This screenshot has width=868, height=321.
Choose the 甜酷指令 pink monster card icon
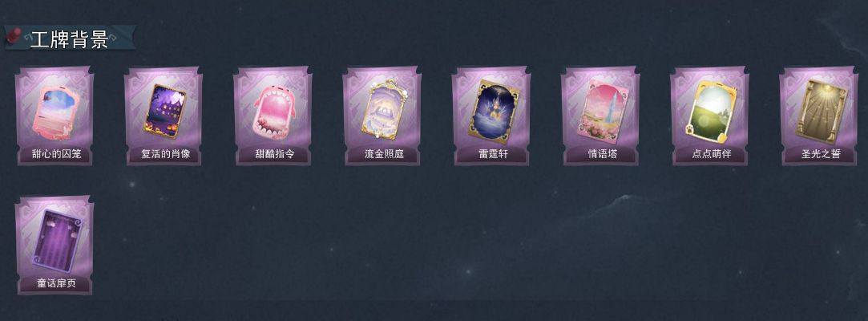tap(273, 112)
